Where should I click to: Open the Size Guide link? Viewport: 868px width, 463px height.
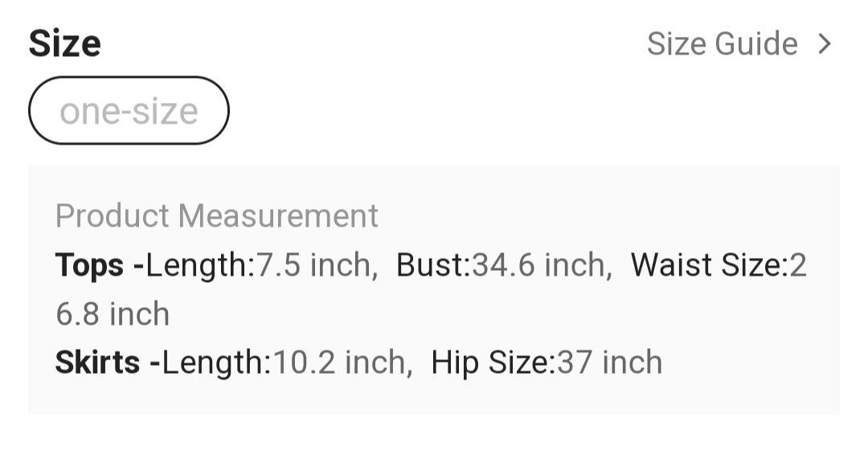click(722, 43)
